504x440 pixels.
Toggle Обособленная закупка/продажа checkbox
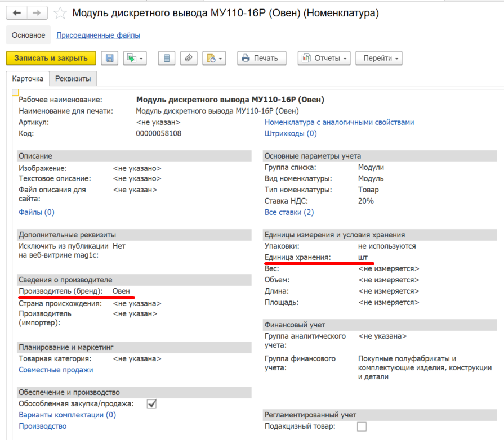(x=151, y=403)
